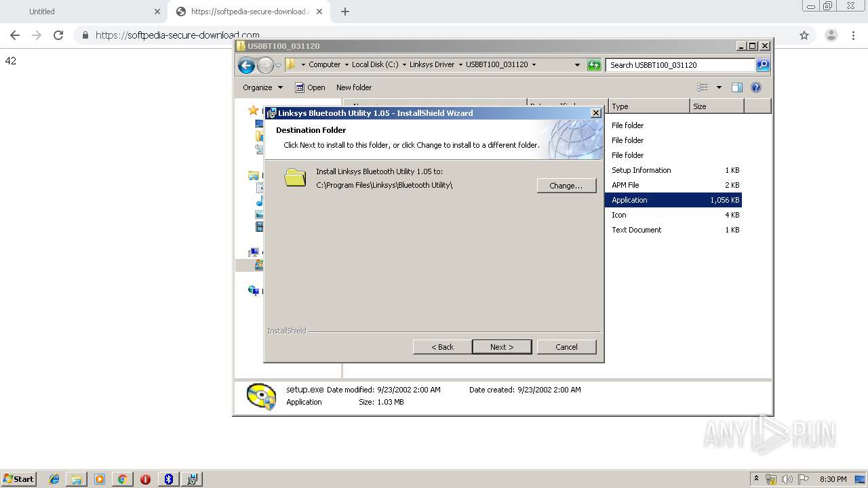The image size is (868, 488).
Task: Reload the Chrome page
Action: pos(58,35)
